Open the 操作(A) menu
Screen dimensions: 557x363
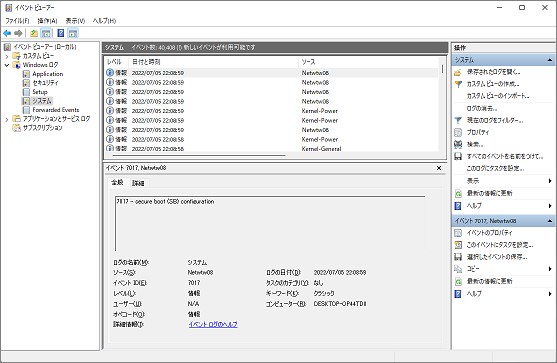click(47, 21)
